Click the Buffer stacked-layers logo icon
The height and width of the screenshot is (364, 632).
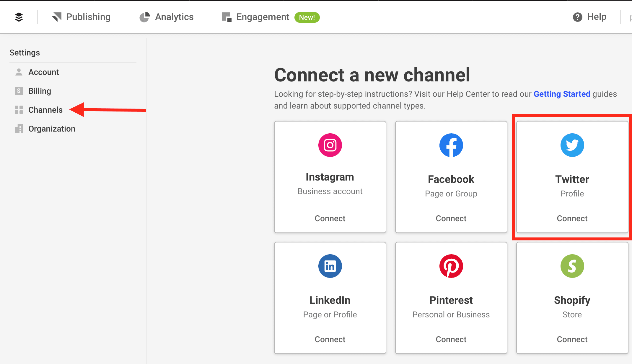click(19, 17)
